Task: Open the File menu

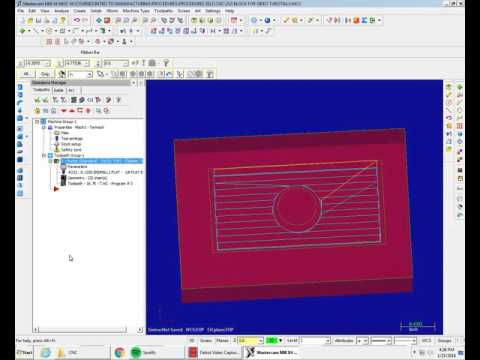Action: click(20, 11)
